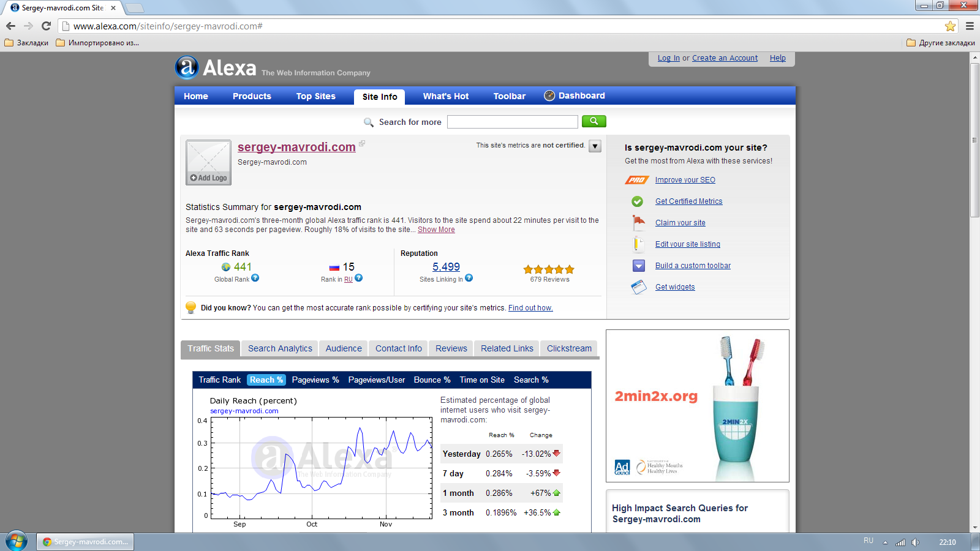The height and width of the screenshot is (551, 980).
Task: Click the Global Rank help question icon
Action: (255, 278)
